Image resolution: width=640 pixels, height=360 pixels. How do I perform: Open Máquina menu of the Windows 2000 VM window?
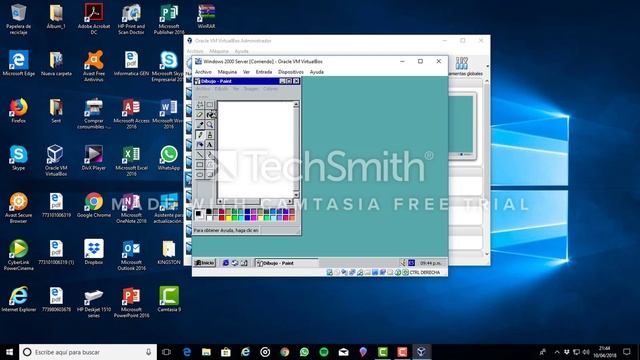[x=227, y=72]
